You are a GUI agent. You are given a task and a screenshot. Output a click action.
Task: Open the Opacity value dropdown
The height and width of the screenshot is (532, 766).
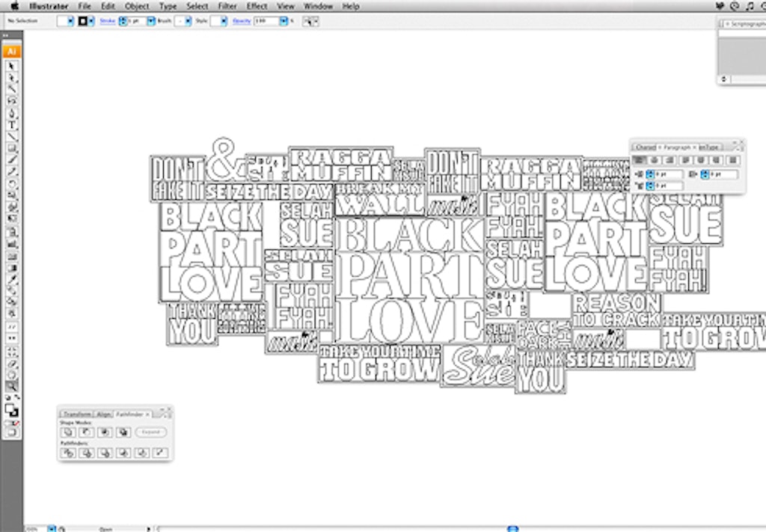coord(284,21)
